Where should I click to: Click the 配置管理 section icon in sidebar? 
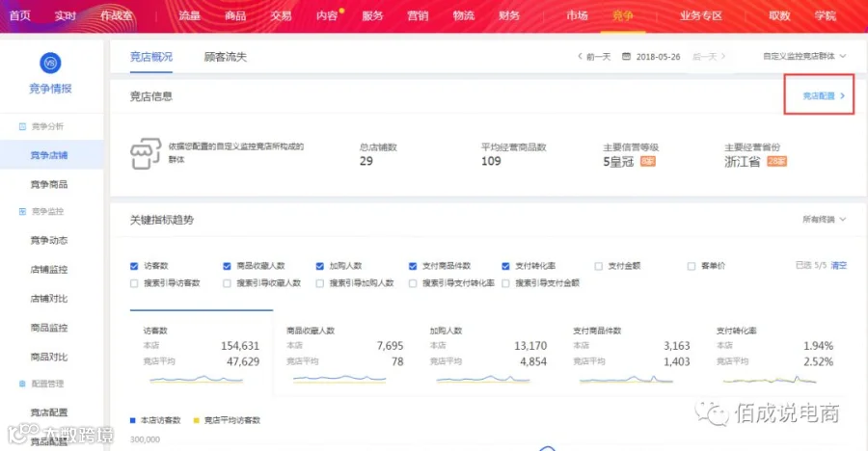[x=22, y=384]
